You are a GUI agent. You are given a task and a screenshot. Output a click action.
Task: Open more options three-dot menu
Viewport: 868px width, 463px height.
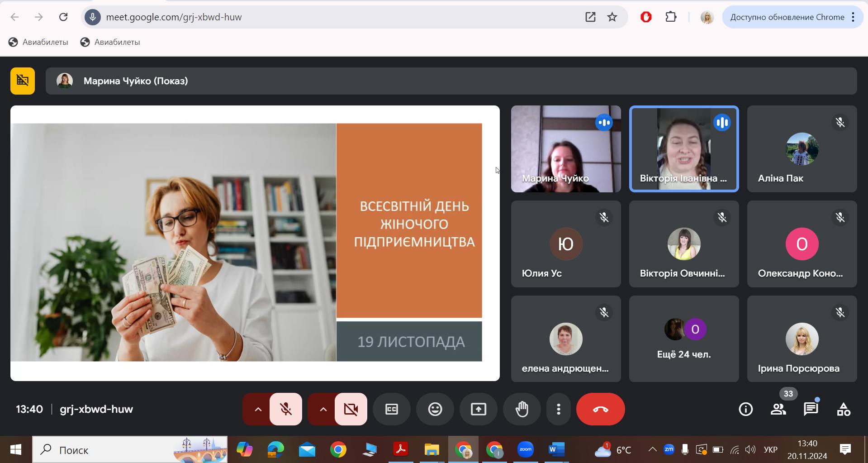click(x=559, y=409)
